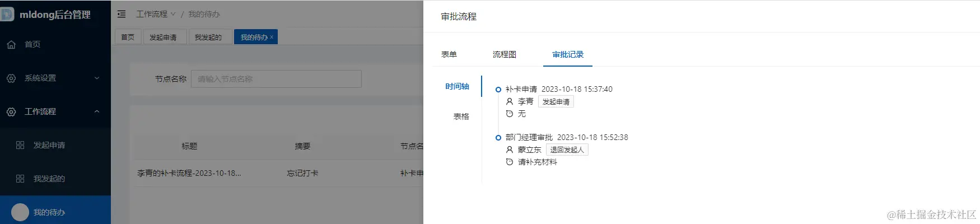The height and width of the screenshot is (224, 980).
Task: Click the approver name 蒙立东
Action: (x=529, y=150)
